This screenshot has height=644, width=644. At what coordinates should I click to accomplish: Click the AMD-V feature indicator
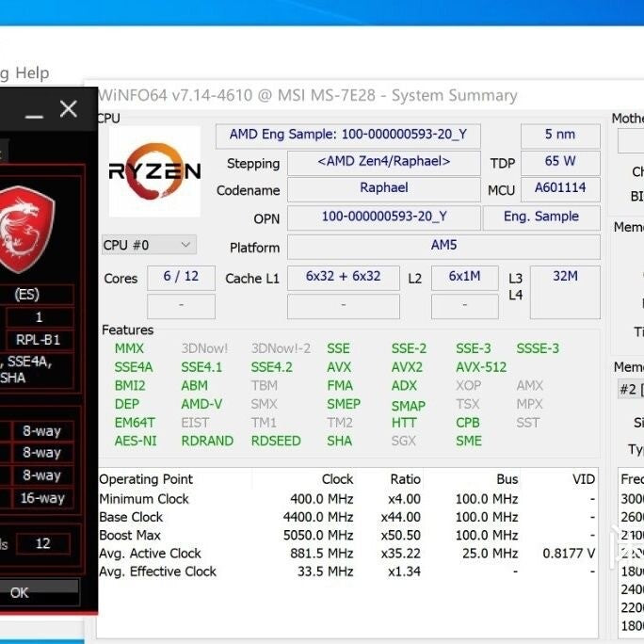[201, 403]
